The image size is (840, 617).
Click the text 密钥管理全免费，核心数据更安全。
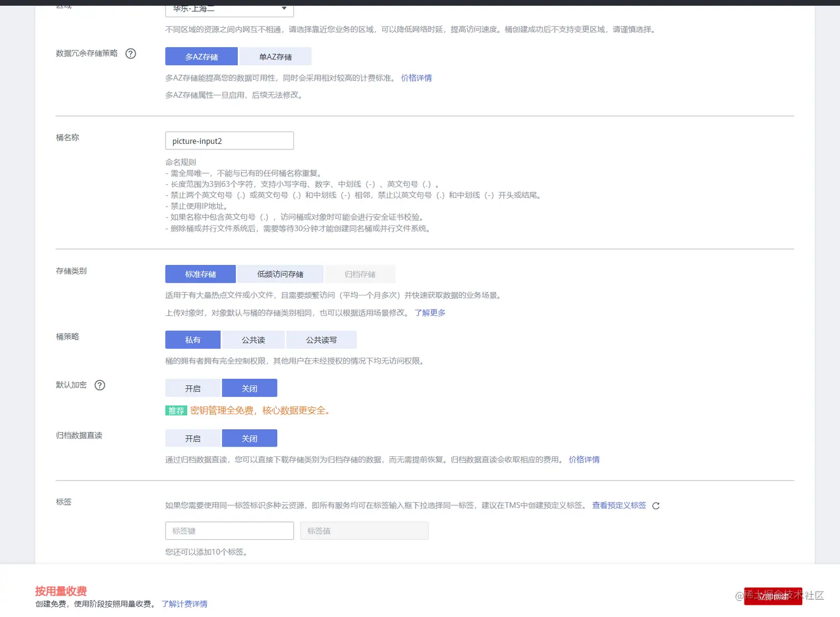pos(261,410)
